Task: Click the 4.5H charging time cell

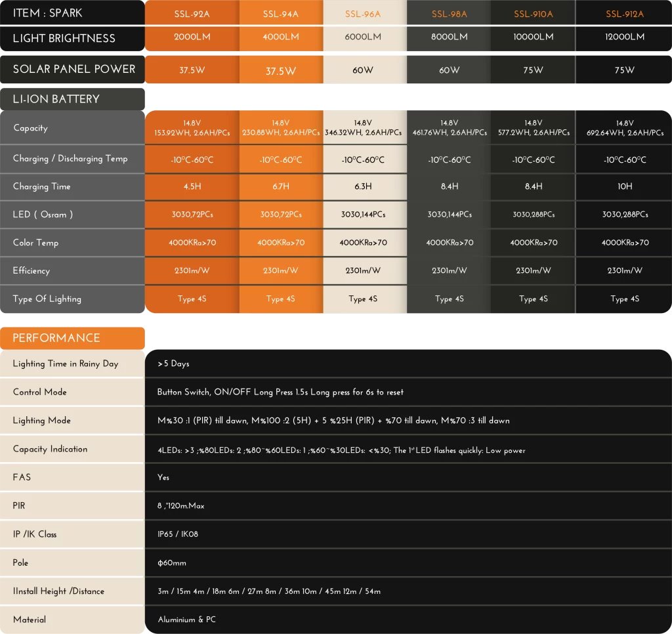Action: tap(192, 186)
